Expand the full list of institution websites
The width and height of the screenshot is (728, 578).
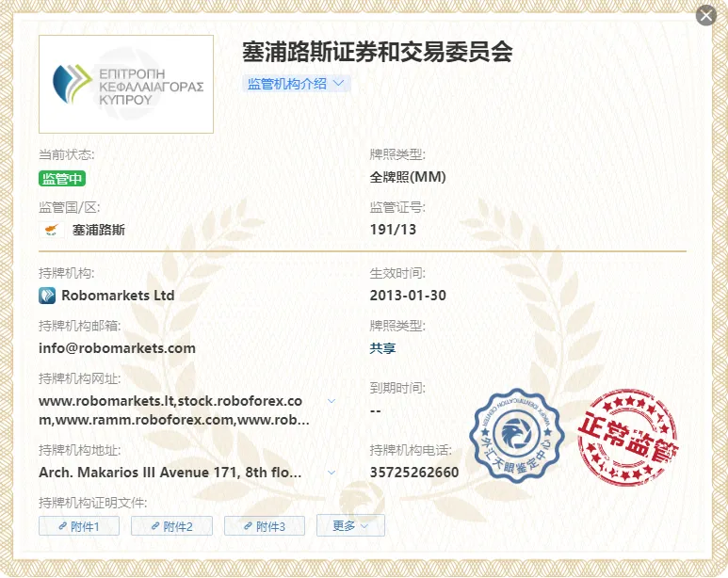332,401
